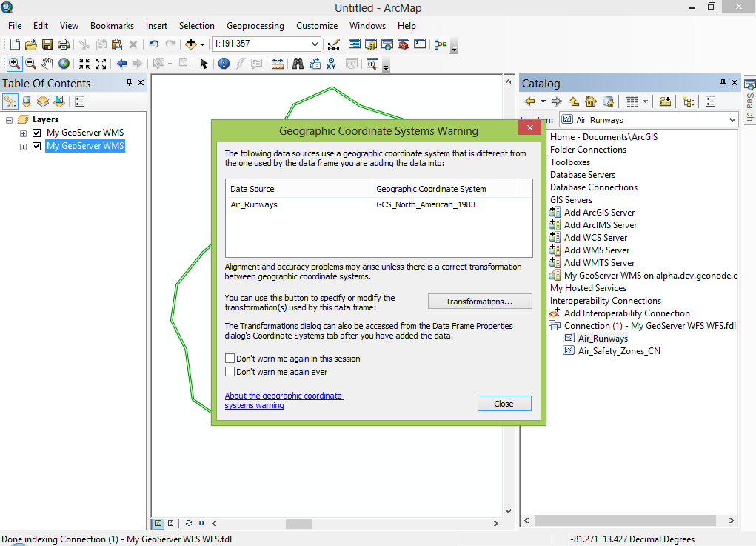Expand second My GeoServer WMS layer

coord(23,147)
